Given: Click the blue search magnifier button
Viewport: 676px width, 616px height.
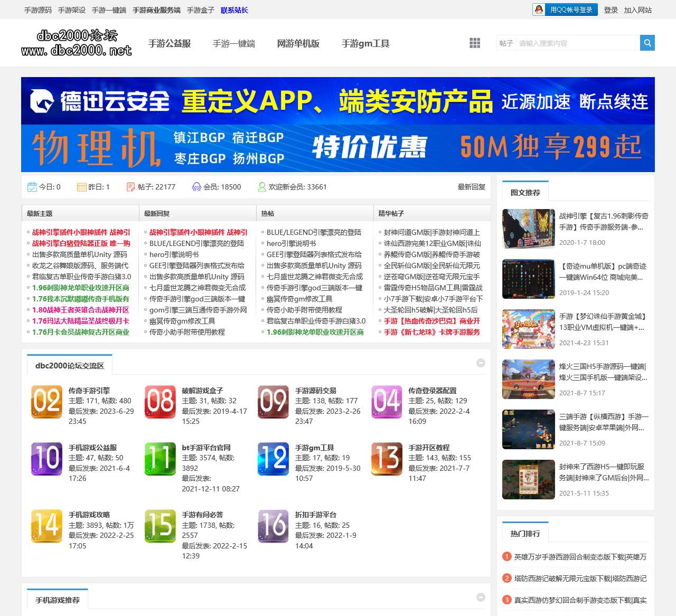Looking at the screenshot, I should (x=647, y=43).
